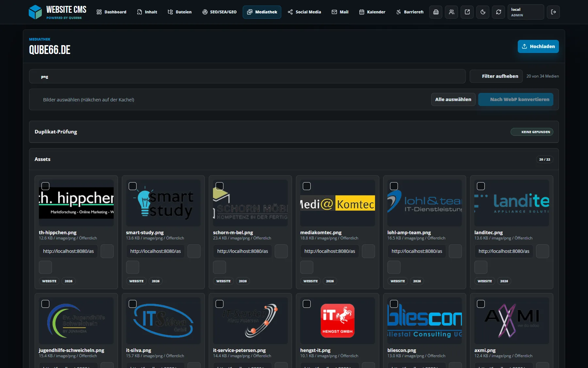This screenshot has width=588, height=368.
Task: Click the WEBSITE tag on smart-study.png
Action: tap(136, 281)
